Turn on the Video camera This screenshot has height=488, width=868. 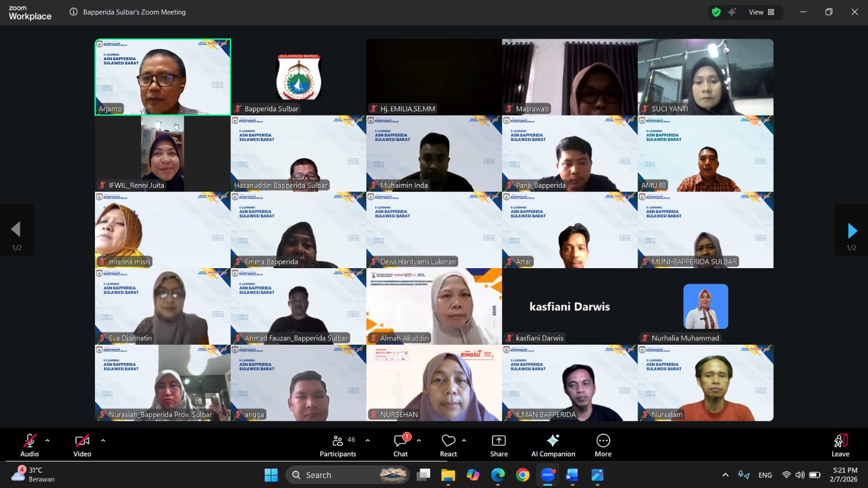[x=82, y=445]
